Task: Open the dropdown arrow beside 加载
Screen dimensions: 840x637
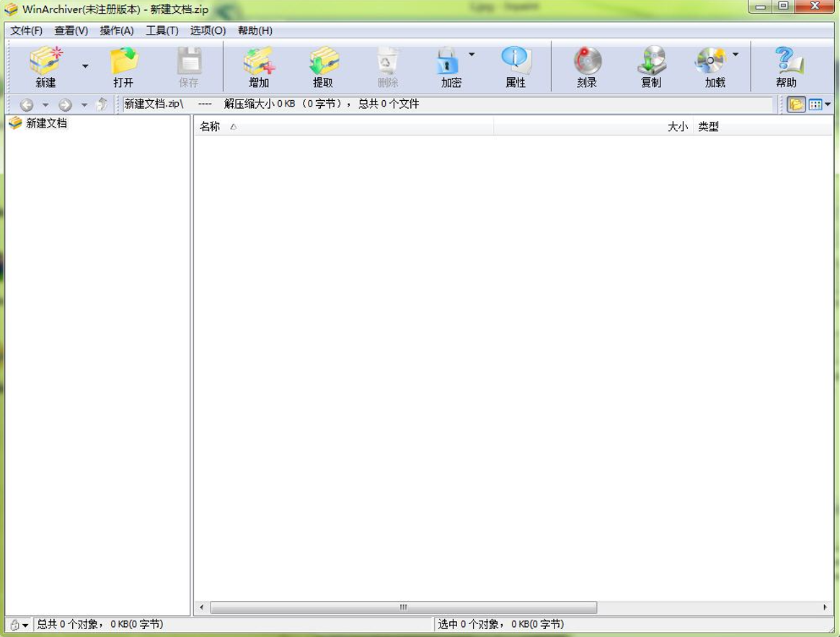Action: pos(735,54)
